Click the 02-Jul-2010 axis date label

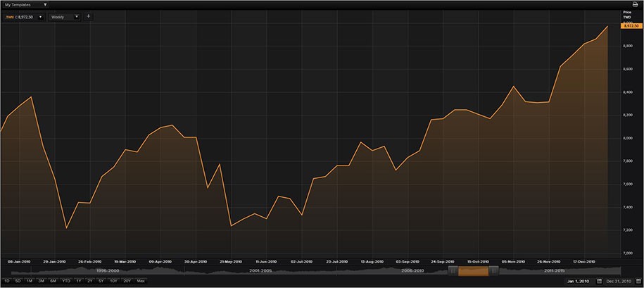pyautogui.click(x=301, y=261)
